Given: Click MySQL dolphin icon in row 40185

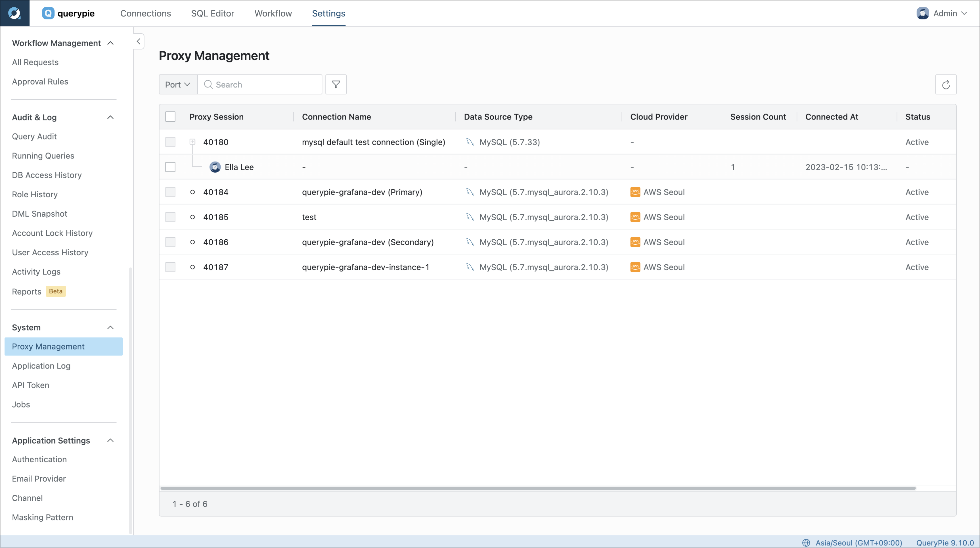Looking at the screenshot, I should [470, 217].
